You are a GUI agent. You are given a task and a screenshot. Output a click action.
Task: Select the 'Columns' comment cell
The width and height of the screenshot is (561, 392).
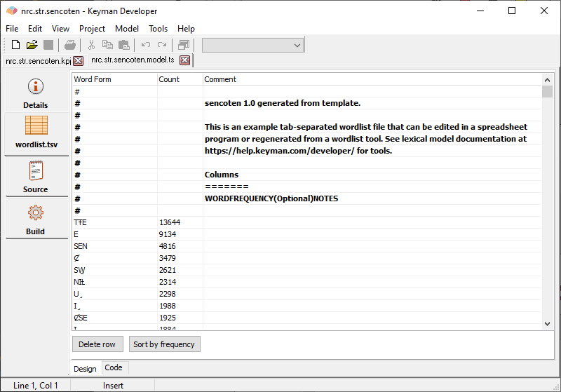tap(372, 175)
